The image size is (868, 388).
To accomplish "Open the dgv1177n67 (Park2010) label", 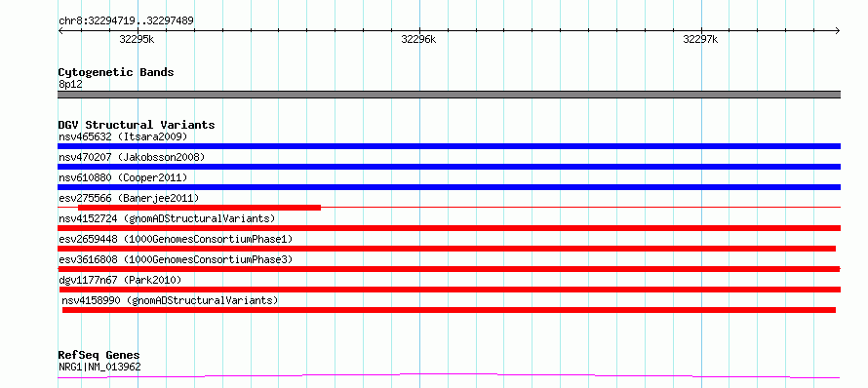I will click(120, 280).
